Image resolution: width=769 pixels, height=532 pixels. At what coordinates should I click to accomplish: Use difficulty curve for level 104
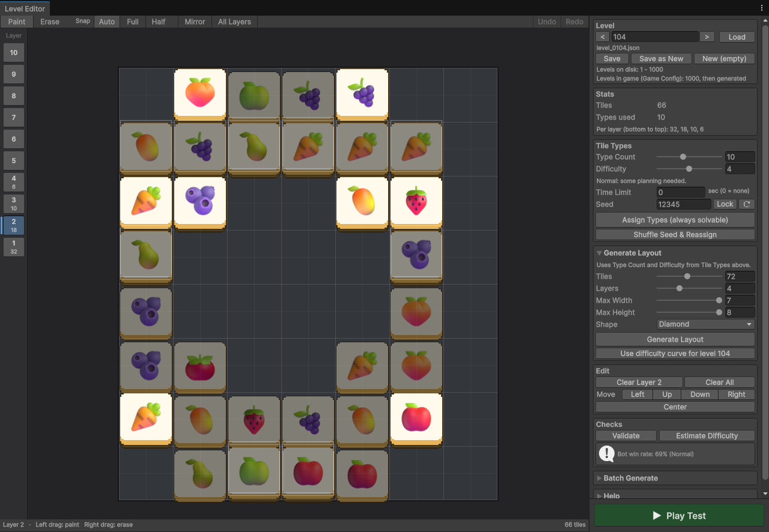[x=675, y=354]
